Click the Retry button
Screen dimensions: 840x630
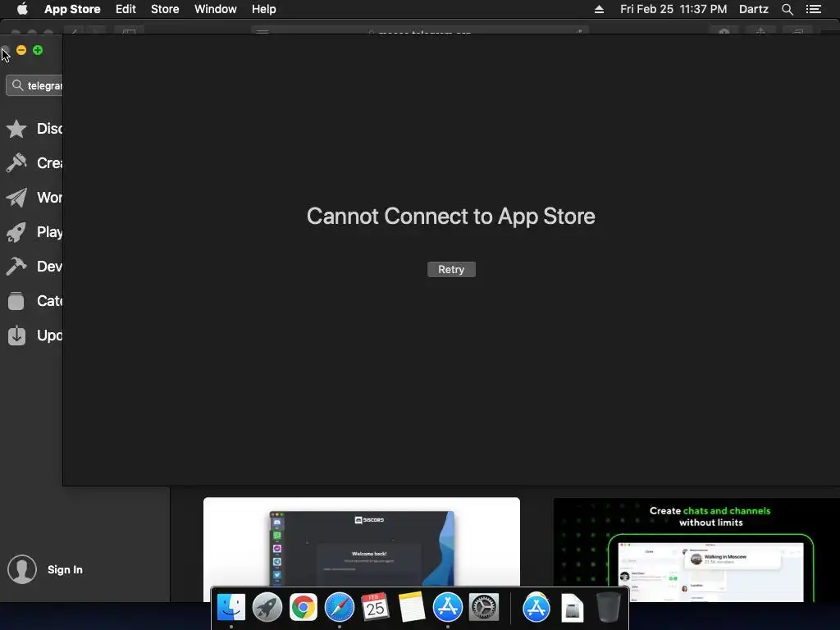coord(451,269)
